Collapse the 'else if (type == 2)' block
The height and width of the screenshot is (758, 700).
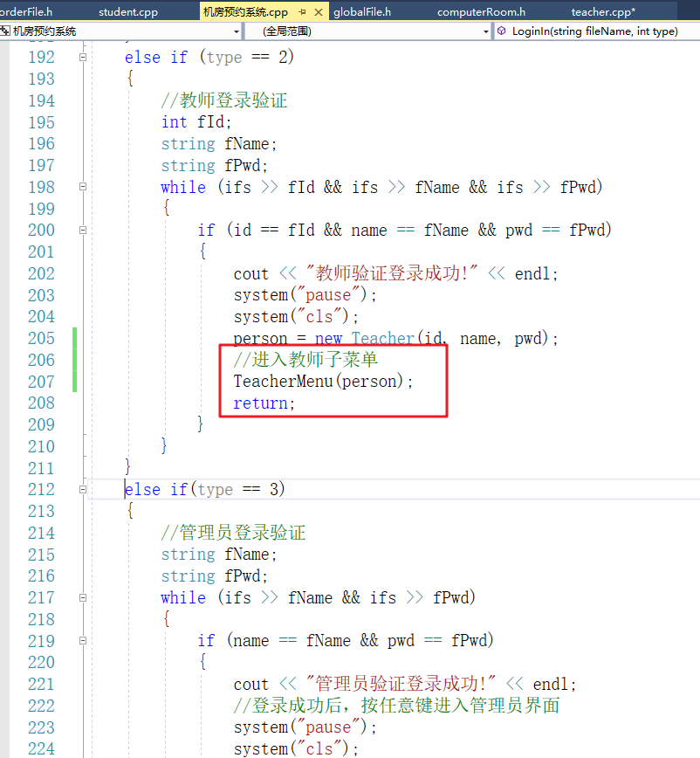point(83,57)
